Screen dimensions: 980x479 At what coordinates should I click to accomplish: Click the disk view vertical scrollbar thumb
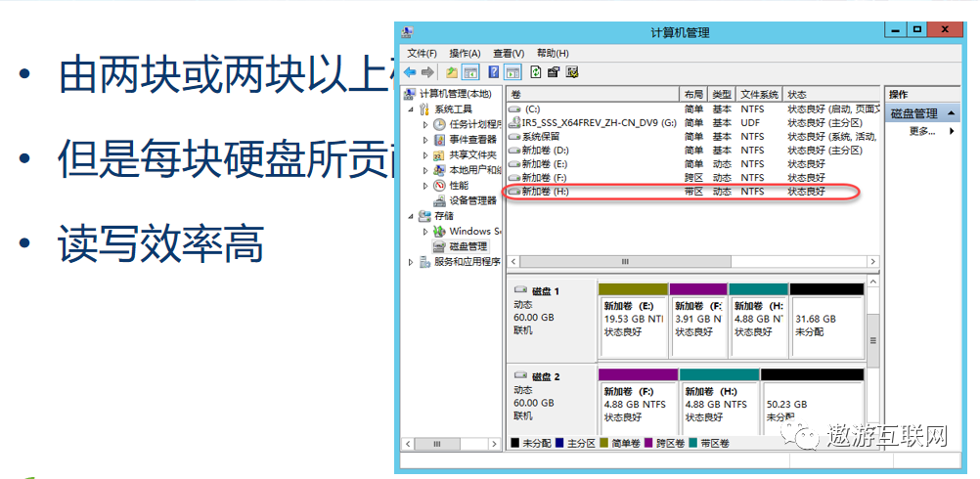873,341
